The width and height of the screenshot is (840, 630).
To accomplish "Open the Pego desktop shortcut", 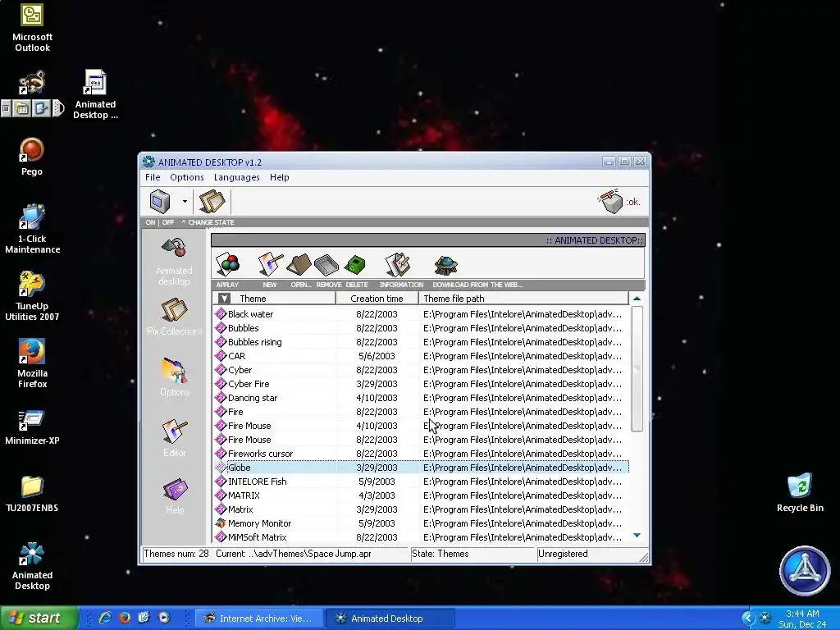I will coord(32,157).
